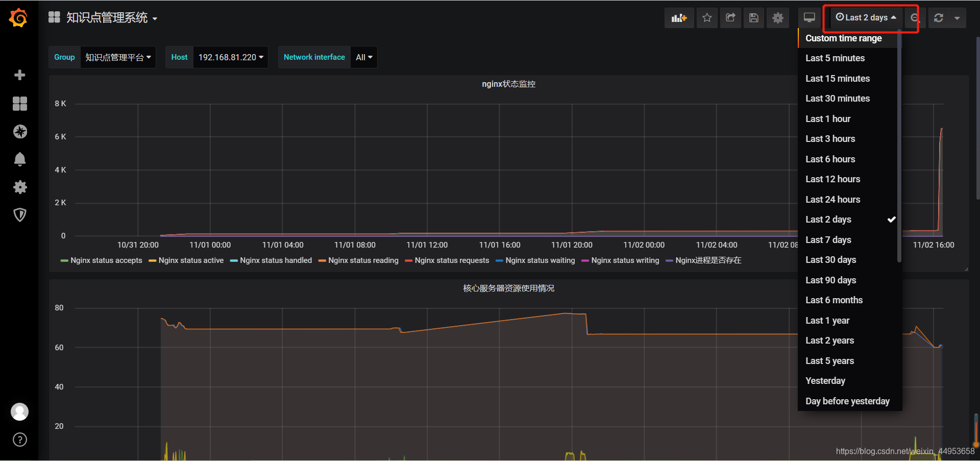Open the user profile avatar

coord(20,411)
